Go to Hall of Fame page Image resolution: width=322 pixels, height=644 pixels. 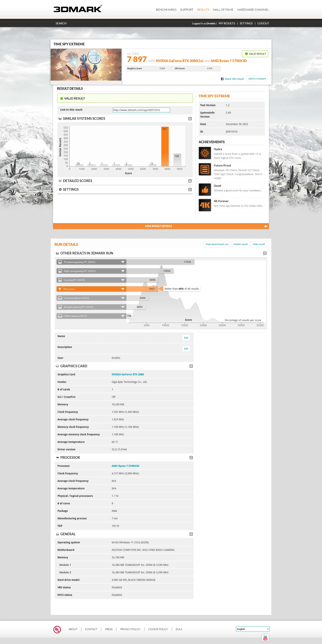(223, 10)
